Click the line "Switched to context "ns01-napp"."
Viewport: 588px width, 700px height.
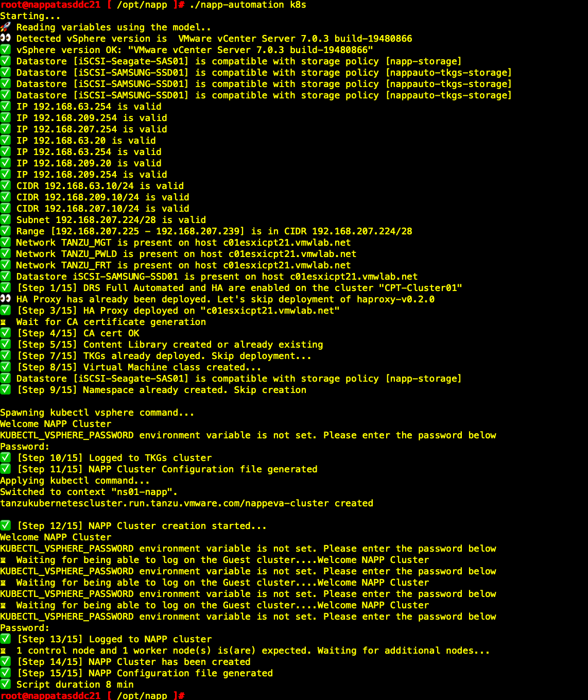89,492
